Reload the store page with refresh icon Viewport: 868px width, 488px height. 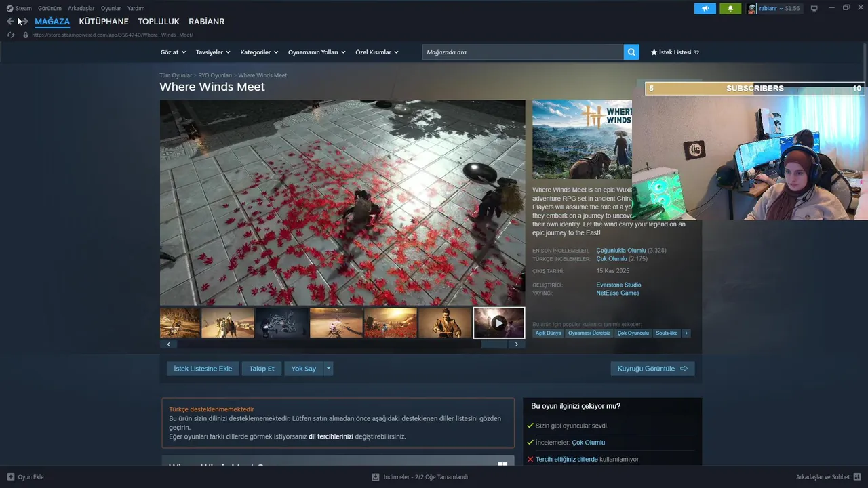[x=11, y=35]
